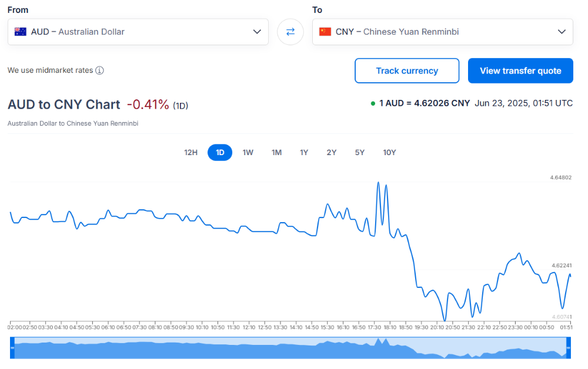The image size is (588, 369).
Task: Click the Chinese flag icon
Action: tap(325, 32)
